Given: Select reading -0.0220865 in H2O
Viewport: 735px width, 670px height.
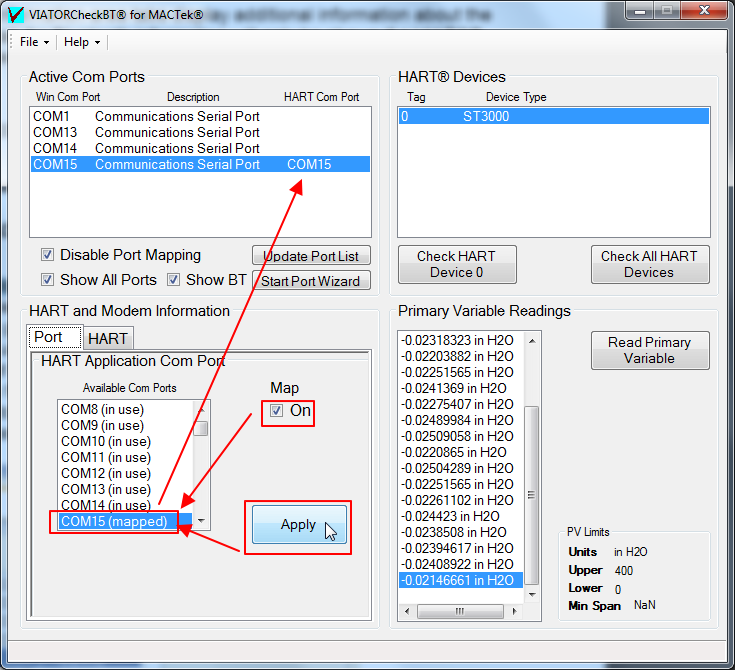Looking at the screenshot, I should tap(461, 452).
